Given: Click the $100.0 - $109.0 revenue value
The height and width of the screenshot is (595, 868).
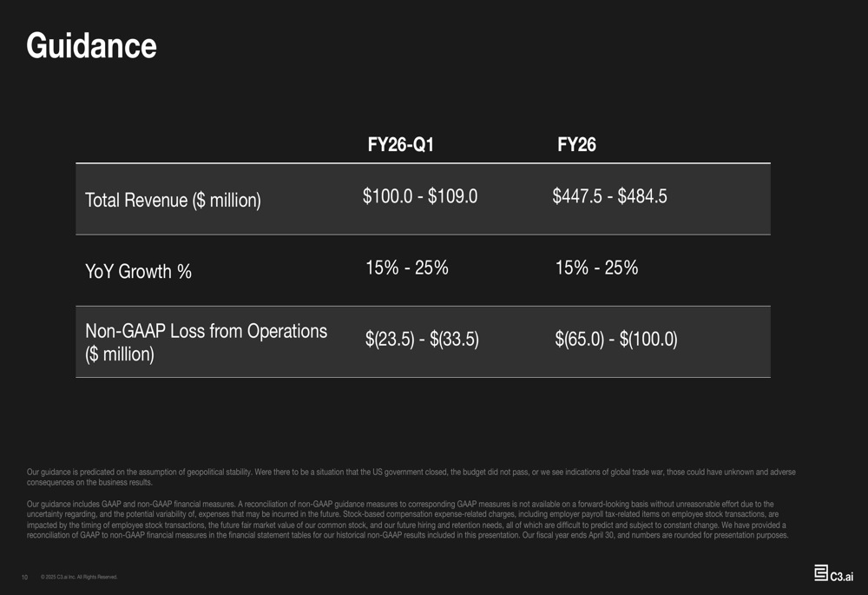Looking at the screenshot, I should click(x=419, y=196).
